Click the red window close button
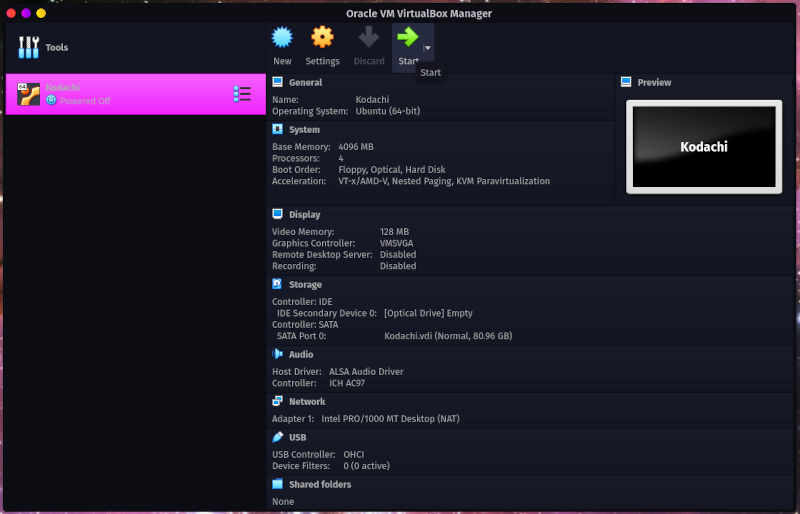Image resolution: width=800 pixels, height=514 pixels. (11, 13)
